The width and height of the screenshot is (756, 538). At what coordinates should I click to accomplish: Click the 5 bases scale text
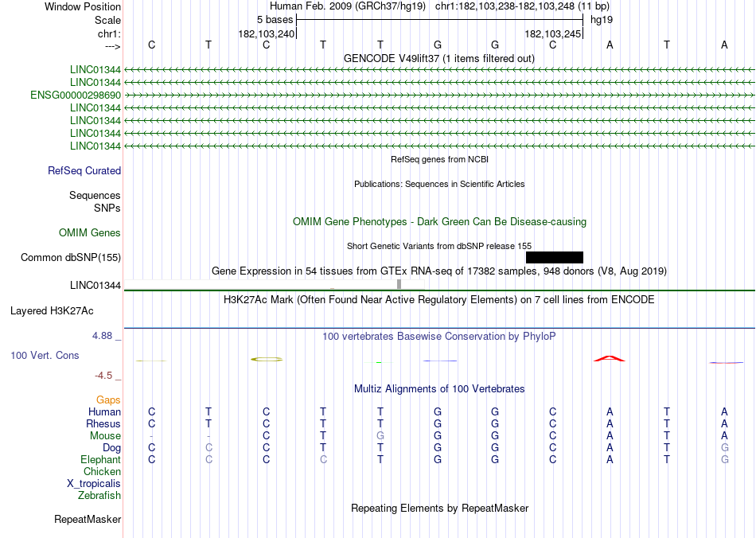pos(275,20)
